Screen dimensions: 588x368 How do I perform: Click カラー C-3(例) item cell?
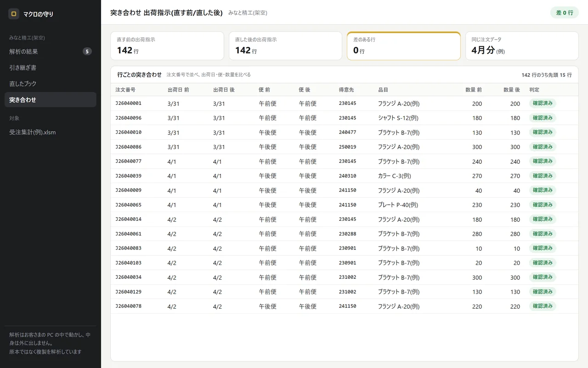coord(395,176)
